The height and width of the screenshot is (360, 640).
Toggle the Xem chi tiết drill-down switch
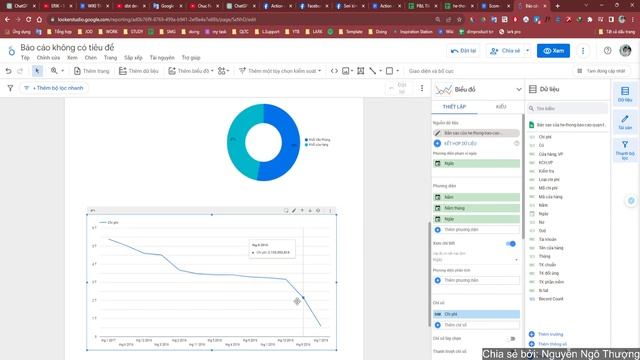[x=510, y=244]
